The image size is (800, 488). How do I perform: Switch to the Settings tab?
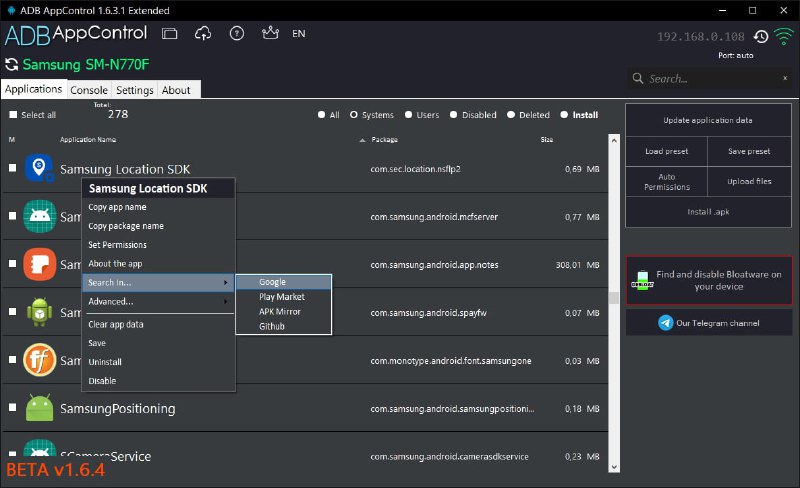point(135,90)
